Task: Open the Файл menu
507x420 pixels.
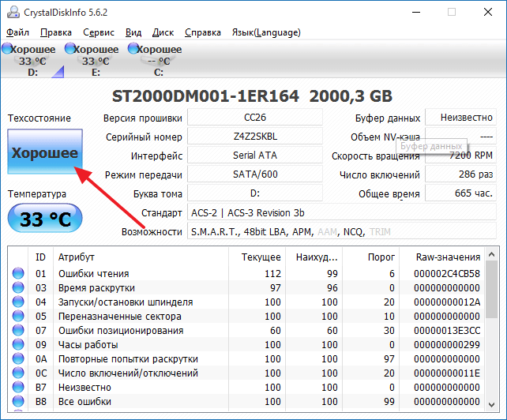Action: tap(17, 32)
